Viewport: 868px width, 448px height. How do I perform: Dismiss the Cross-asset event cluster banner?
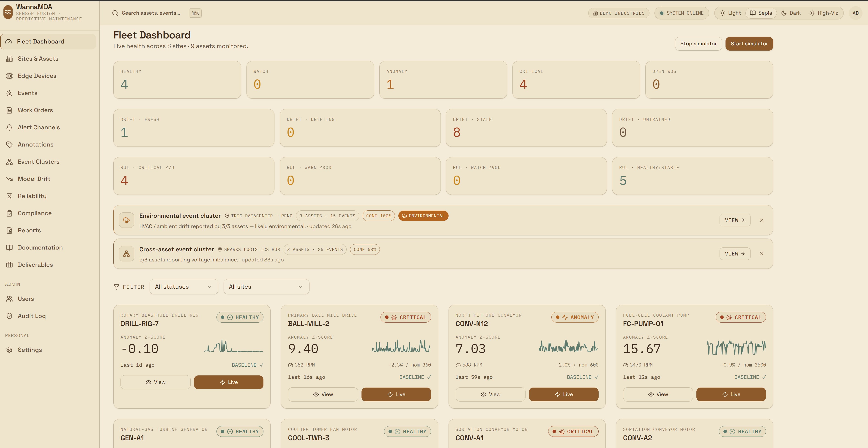[x=761, y=254]
